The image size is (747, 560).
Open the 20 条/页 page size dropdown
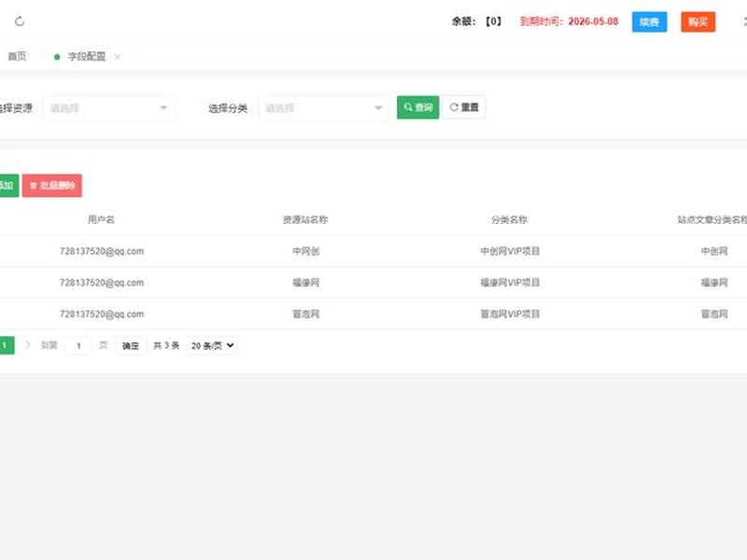coord(212,345)
